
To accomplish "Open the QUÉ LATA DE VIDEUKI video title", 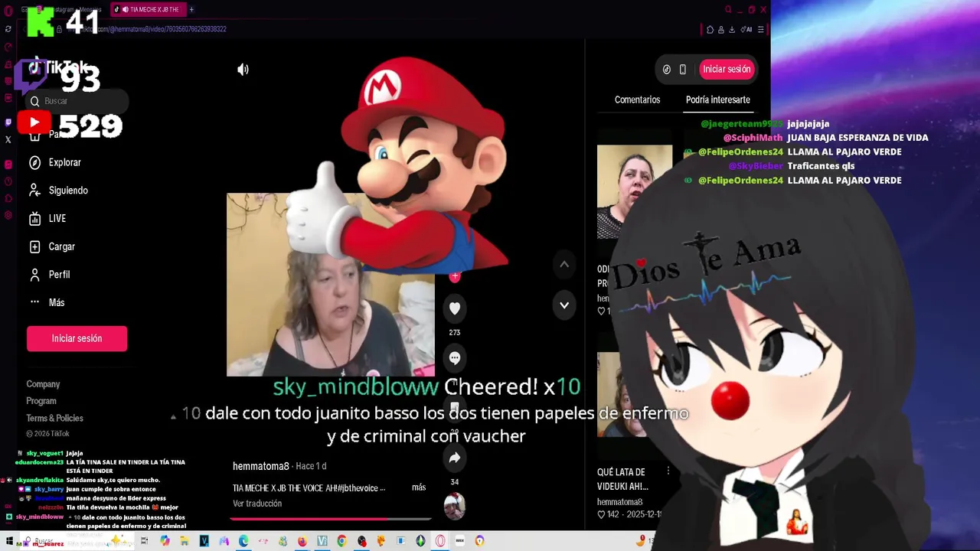I will 622,479.
